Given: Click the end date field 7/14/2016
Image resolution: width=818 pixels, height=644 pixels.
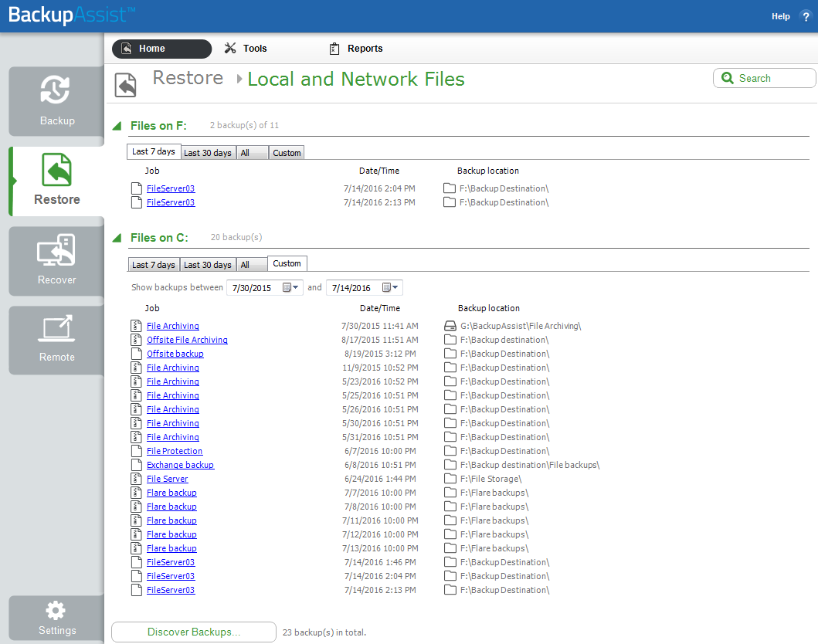Looking at the screenshot, I should pos(364,287).
